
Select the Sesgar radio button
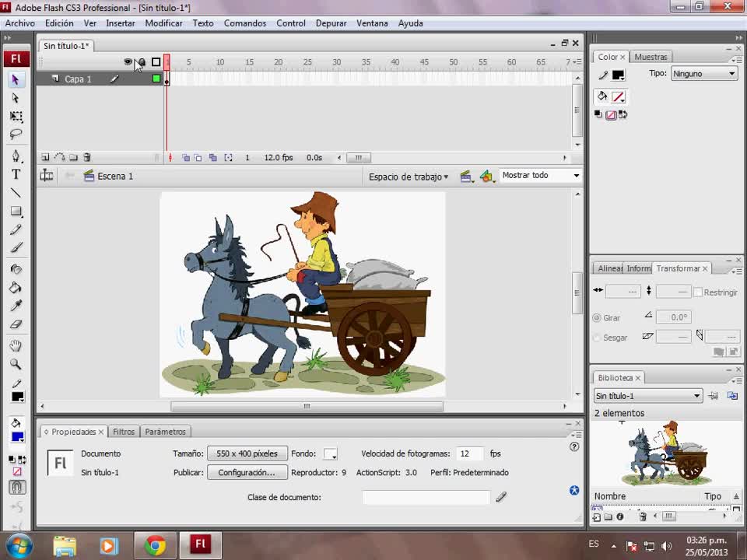point(597,338)
